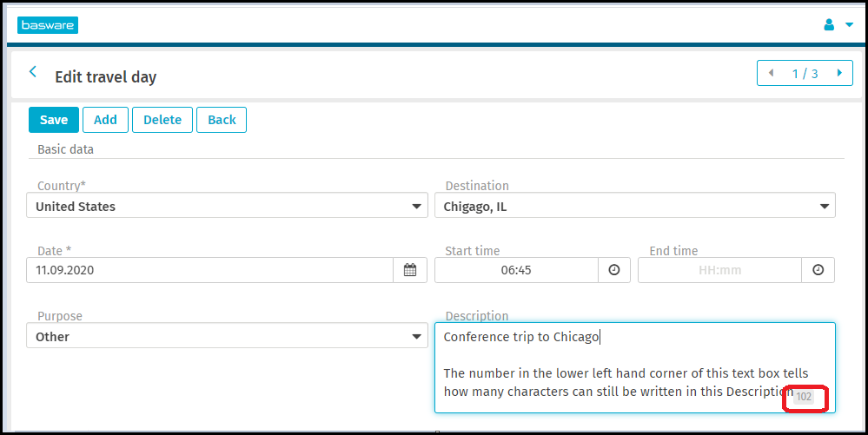Go to next travel day record
The image size is (868, 435).
click(839, 73)
